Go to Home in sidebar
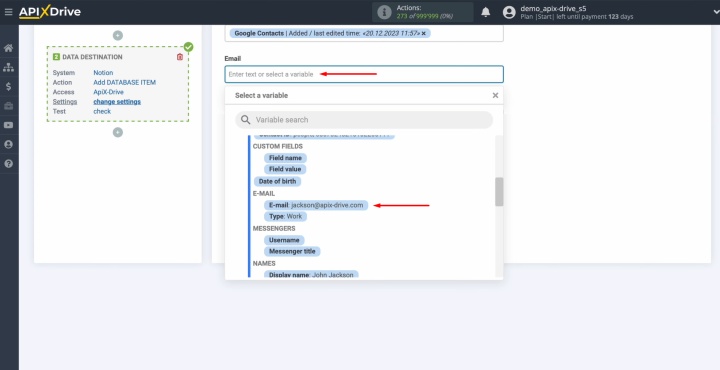The image size is (720, 370). pyautogui.click(x=8, y=48)
